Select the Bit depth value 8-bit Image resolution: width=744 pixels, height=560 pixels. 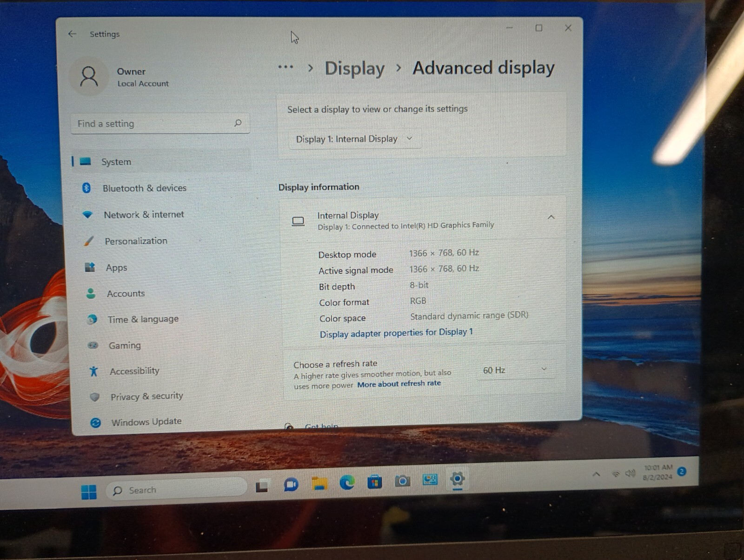[x=419, y=285]
